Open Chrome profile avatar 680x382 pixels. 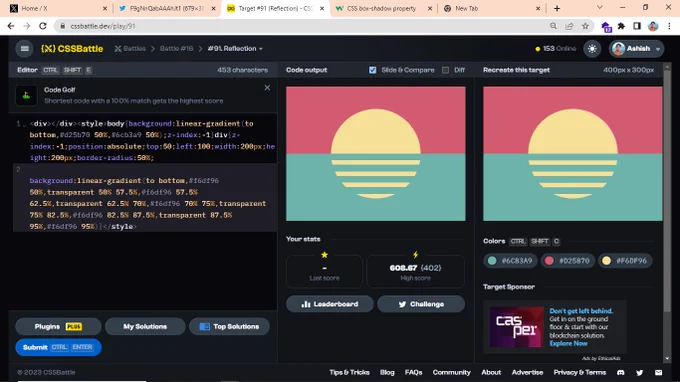click(x=653, y=26)
